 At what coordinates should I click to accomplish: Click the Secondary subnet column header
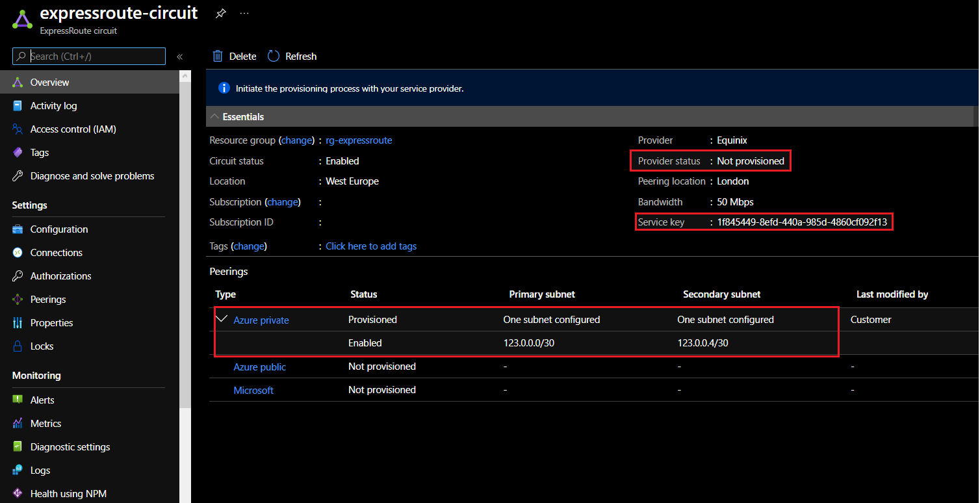tap(722, 294)
